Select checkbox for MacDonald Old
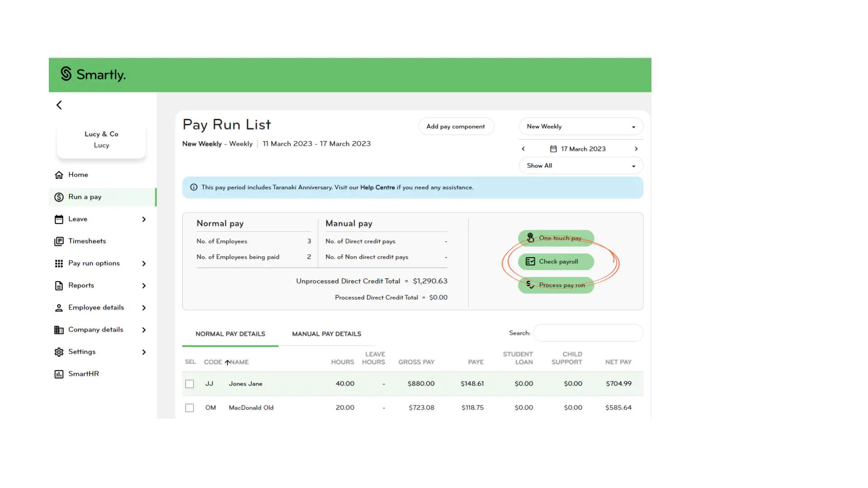The image size is (868, 488). pos(190,408)
